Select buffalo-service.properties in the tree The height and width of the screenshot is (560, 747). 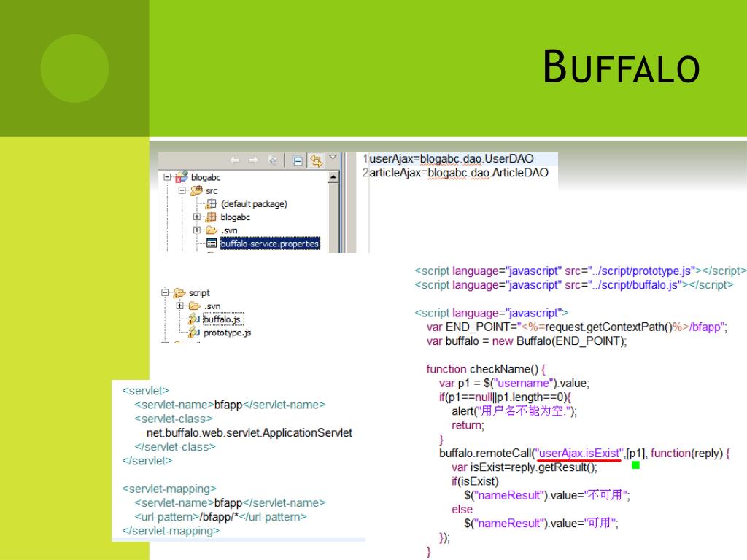pos(270,244)
